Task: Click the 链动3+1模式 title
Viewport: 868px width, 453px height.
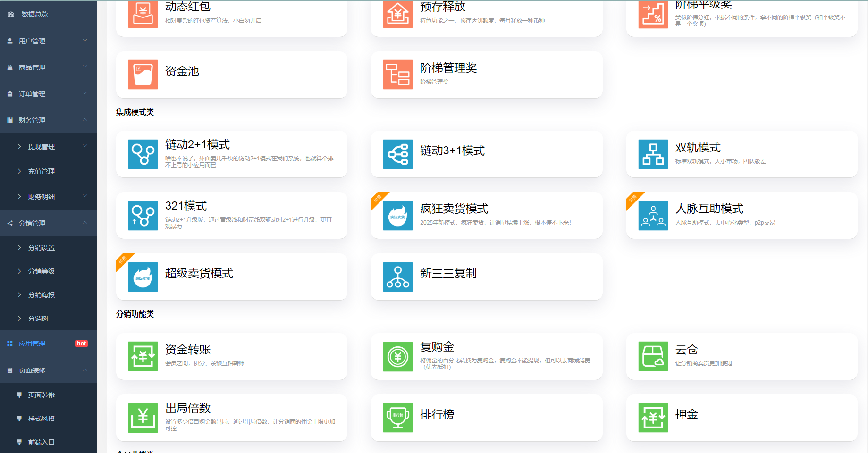Action: pos(452,151)
